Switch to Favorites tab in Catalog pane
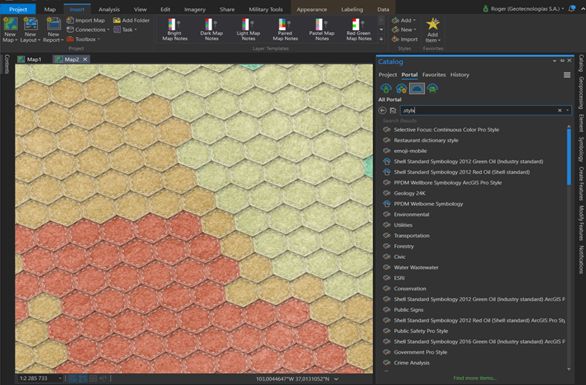 tap(434, 75)
